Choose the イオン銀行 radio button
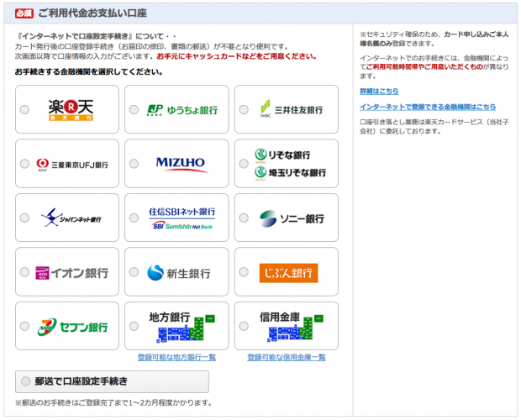The height and width of the screenshot is (420, 521). pyautogui.click(x=24, y=272)
